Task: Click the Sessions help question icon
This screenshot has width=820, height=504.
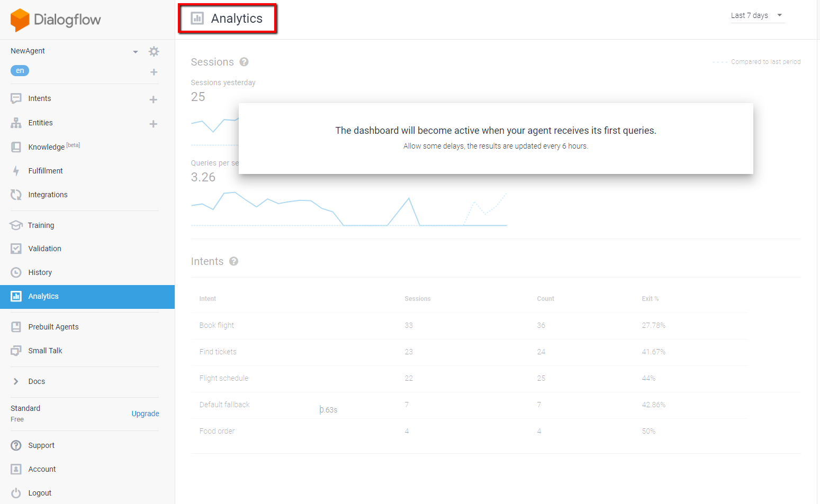Action: pyautogui.click(x=244, y=62)
